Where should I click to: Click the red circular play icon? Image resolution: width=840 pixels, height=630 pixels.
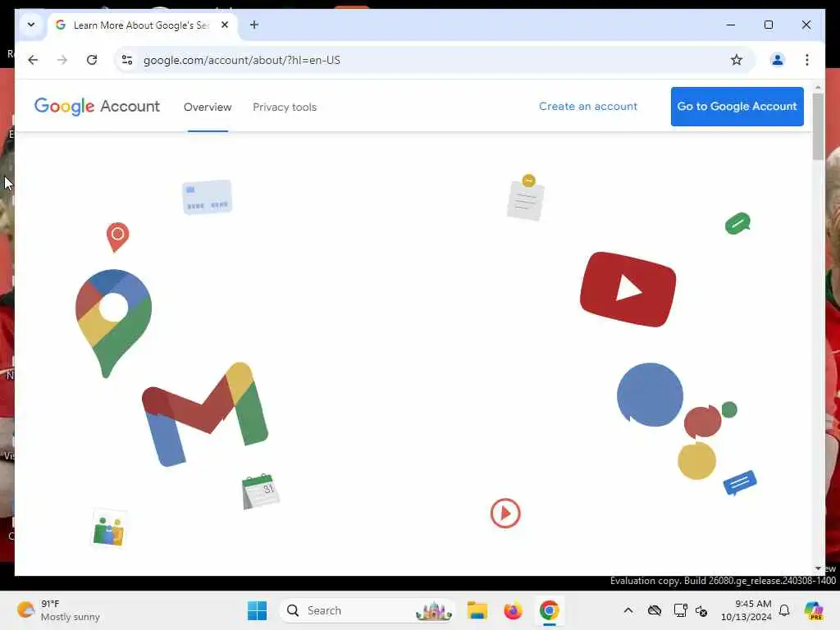(505, 514)
